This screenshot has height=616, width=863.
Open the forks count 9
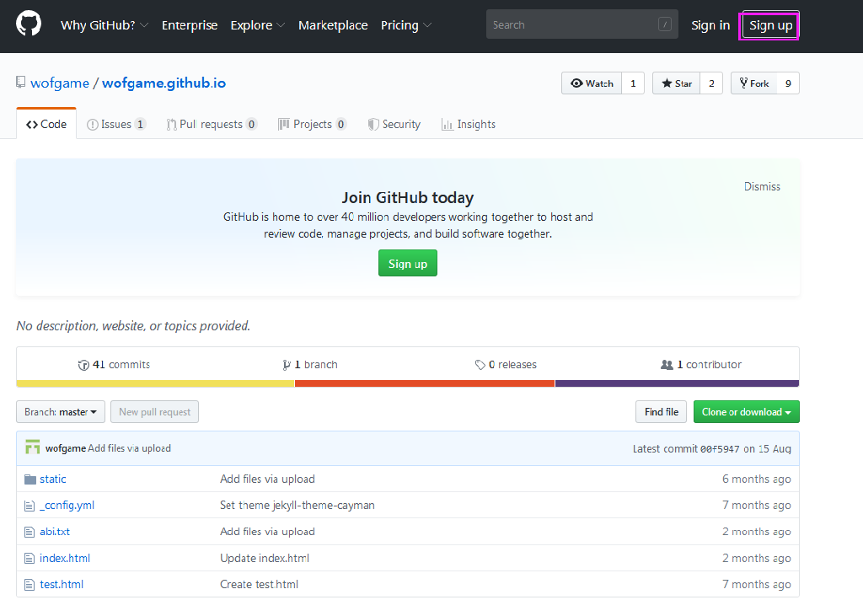point(788,83)
